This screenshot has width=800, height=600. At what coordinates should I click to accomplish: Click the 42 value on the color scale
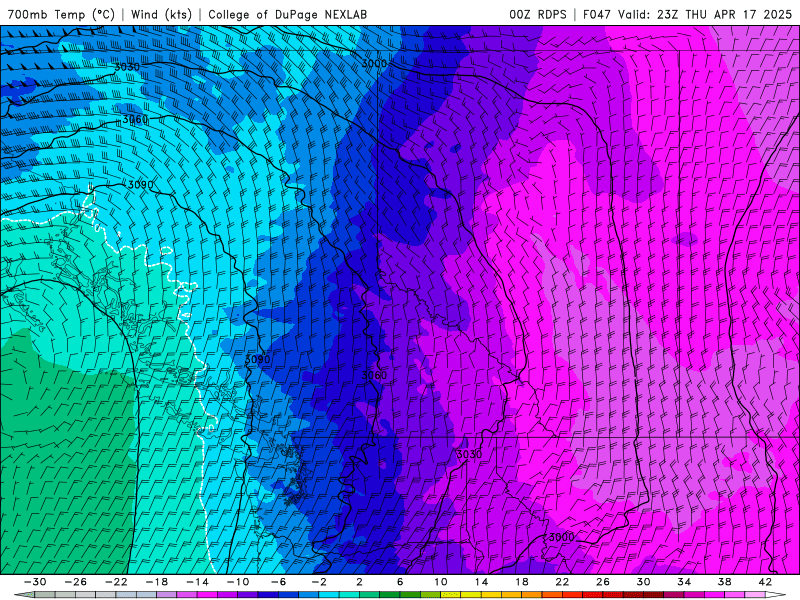tap(765, 582)
